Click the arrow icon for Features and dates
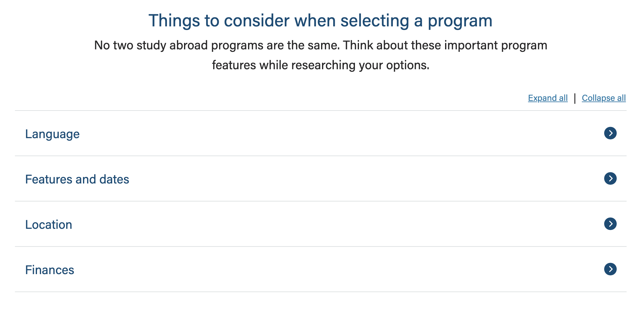This screenshot has width=644, height=321. [610, 179]
